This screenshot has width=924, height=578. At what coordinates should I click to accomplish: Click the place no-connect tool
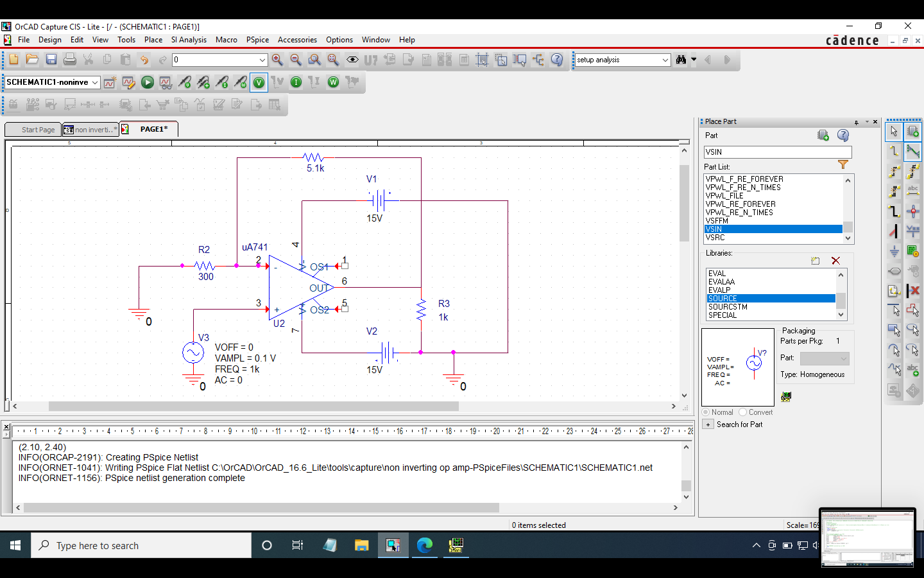(913, 290)
